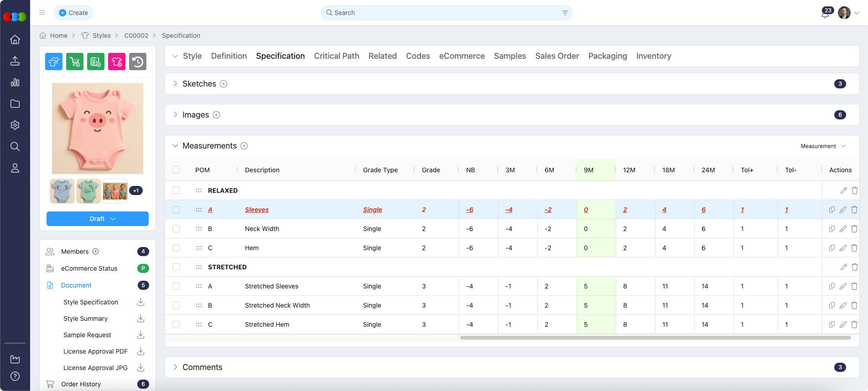
Task: Expand the Sketches section
Action: (175, 84)
